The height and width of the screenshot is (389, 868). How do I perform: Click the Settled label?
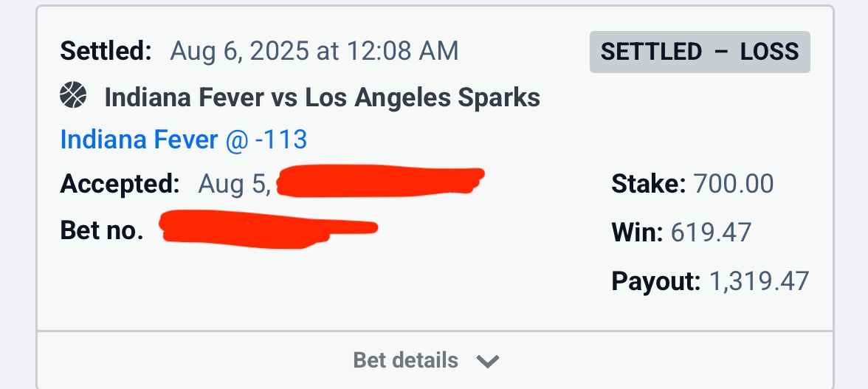pyautogui.click(x=106, y=51)
